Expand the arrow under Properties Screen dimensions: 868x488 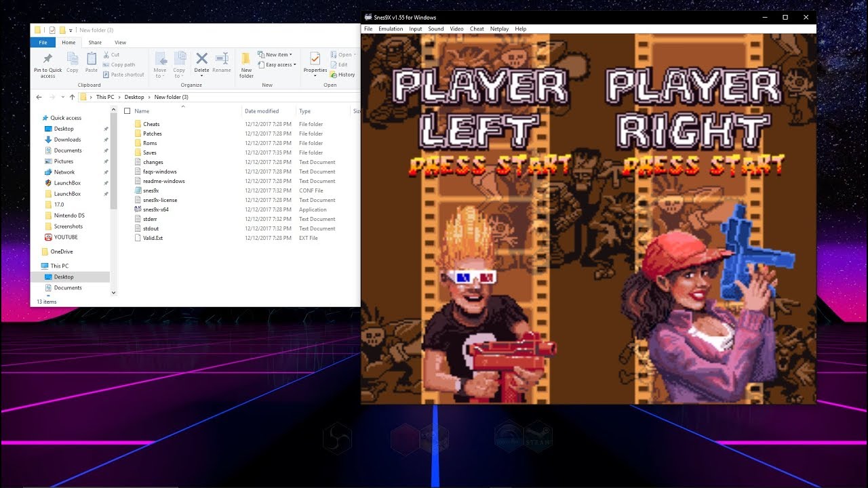(315, 76)
